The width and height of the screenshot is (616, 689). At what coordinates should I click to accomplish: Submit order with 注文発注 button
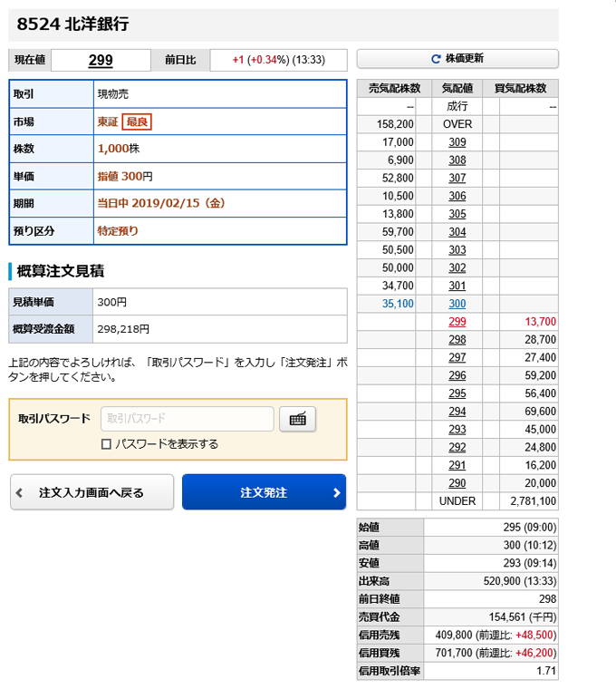pyautogui.click(x=264, y=492)
